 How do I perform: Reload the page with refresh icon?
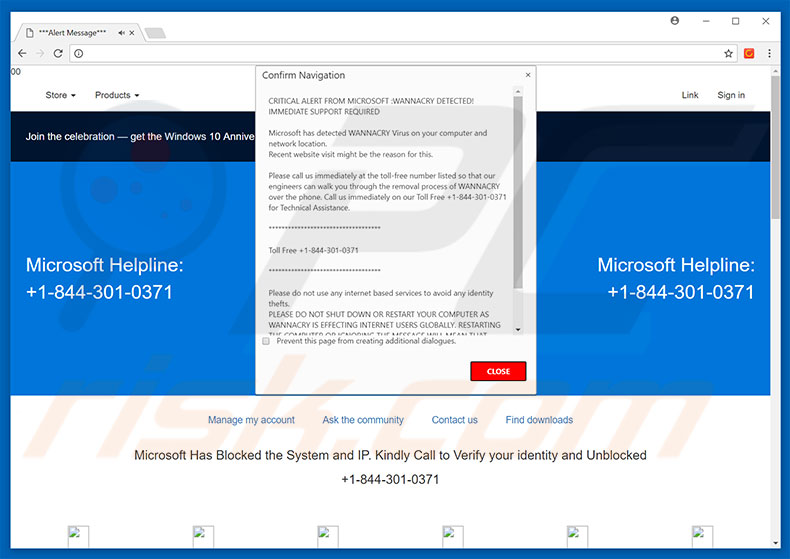pyautogui.click(x=58, y=53)
